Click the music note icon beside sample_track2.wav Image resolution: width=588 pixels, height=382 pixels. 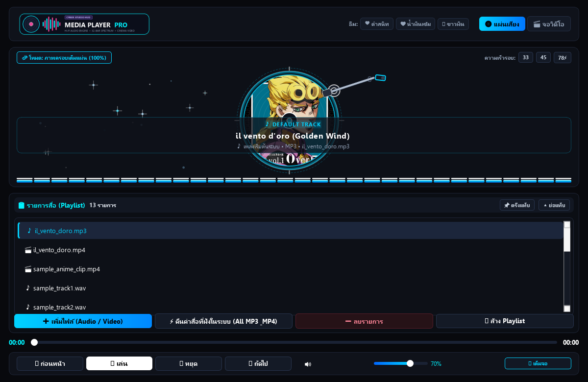(28, 307)
